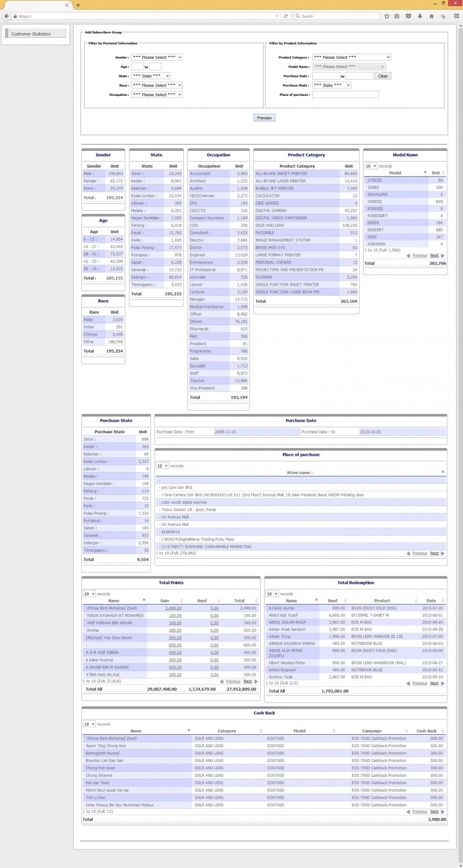Click next-page arrow icon in Model Name table

click(443, 256)
